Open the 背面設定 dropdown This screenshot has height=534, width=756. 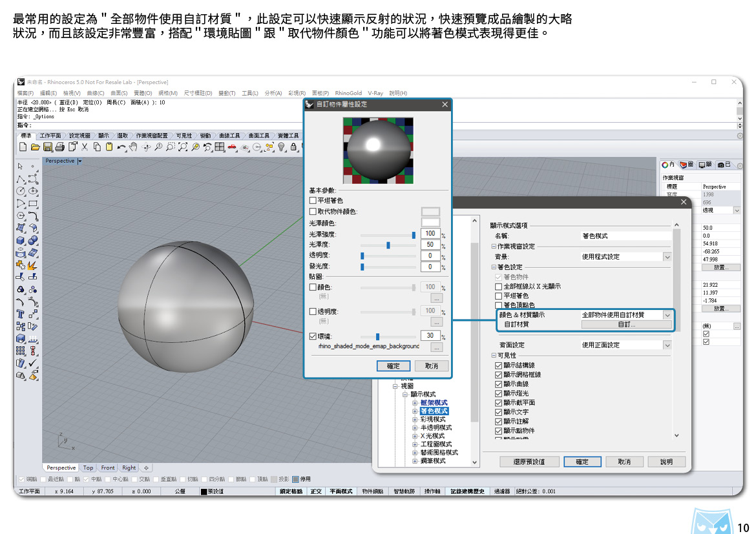pyautogui.click(x=667, y=345)
